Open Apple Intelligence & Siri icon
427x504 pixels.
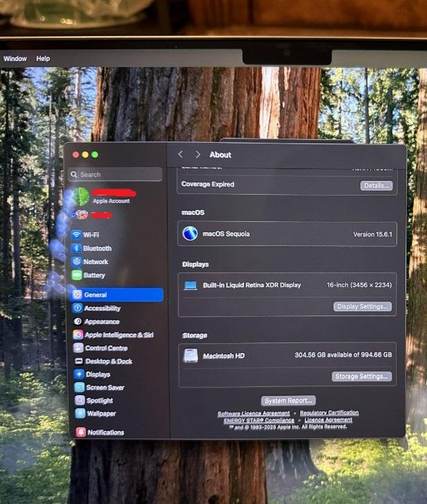pos(78,335)
